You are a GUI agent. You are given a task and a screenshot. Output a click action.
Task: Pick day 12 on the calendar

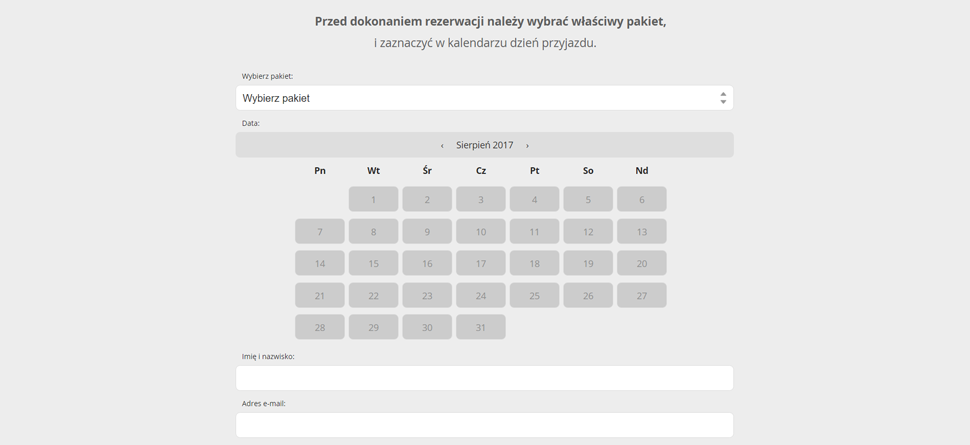[x=588, y=231]
